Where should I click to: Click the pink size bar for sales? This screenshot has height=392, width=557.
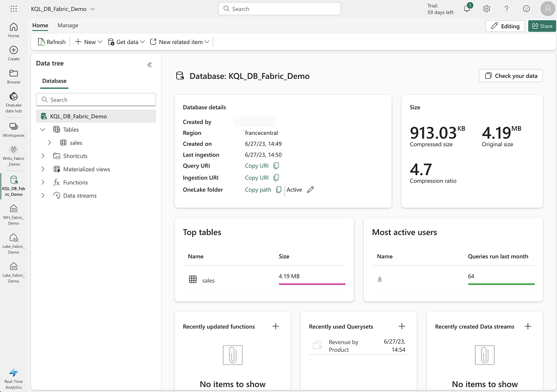[x=312, y=284]
